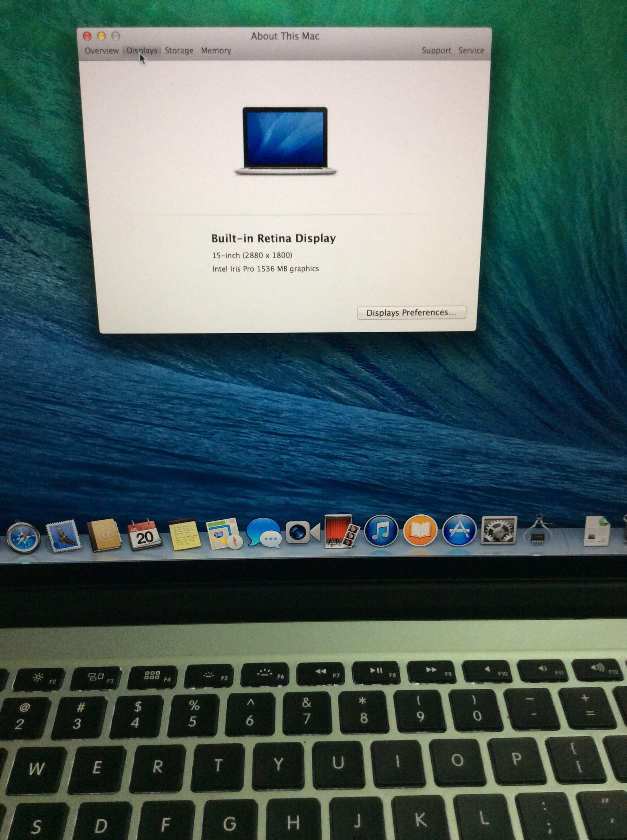This screenshot has height=840, width=627.
Task: Open the orange iBooks icon
Action: click(x=420, y=530)
